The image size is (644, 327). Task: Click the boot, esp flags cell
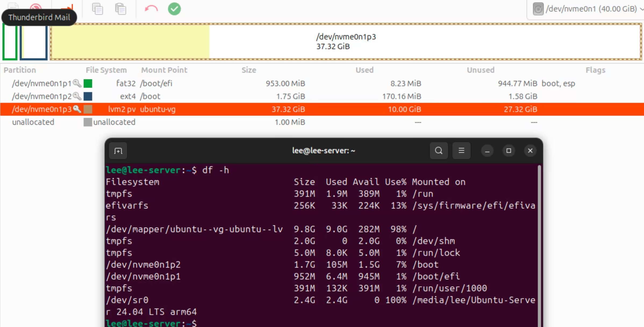coord(558,83)
